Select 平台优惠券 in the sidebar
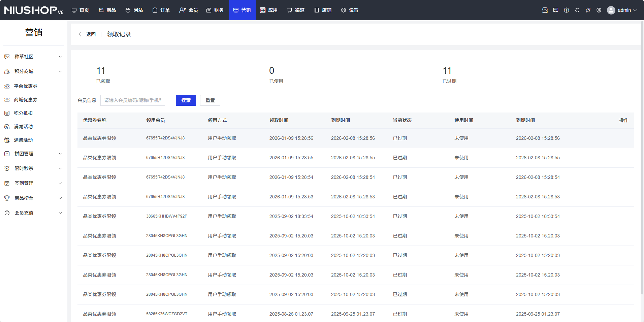The height and width of the screenshot is (322, 644). click(26, 86)
